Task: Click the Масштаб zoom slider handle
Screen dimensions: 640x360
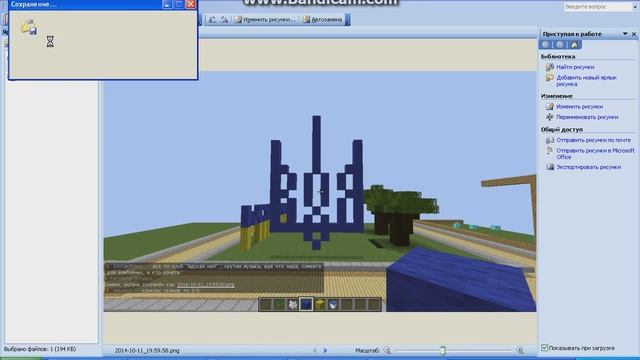Action: click(443, 350)
